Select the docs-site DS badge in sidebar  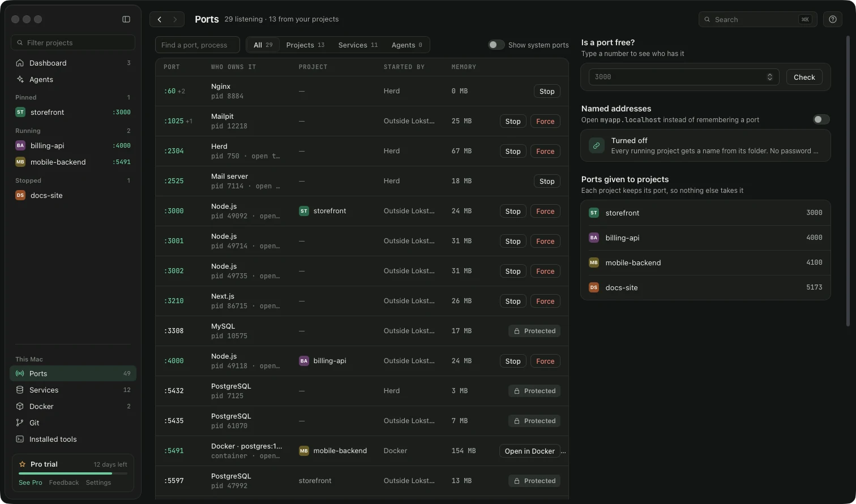20,195
